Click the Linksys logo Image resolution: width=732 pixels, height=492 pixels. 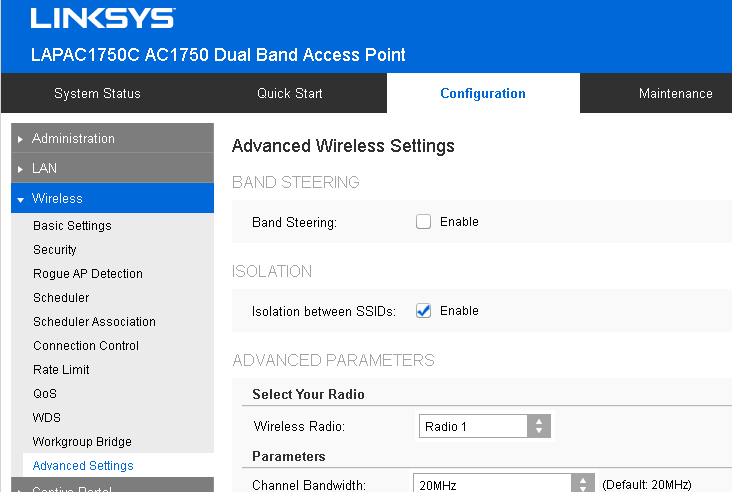point(103,18)
